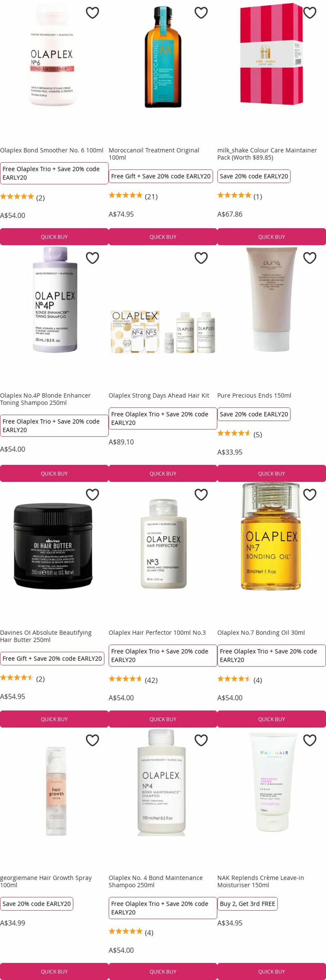Heart icon for Olaplex No.7 Bonding Oil
326x980 pixels.
[x=310, y=495]
